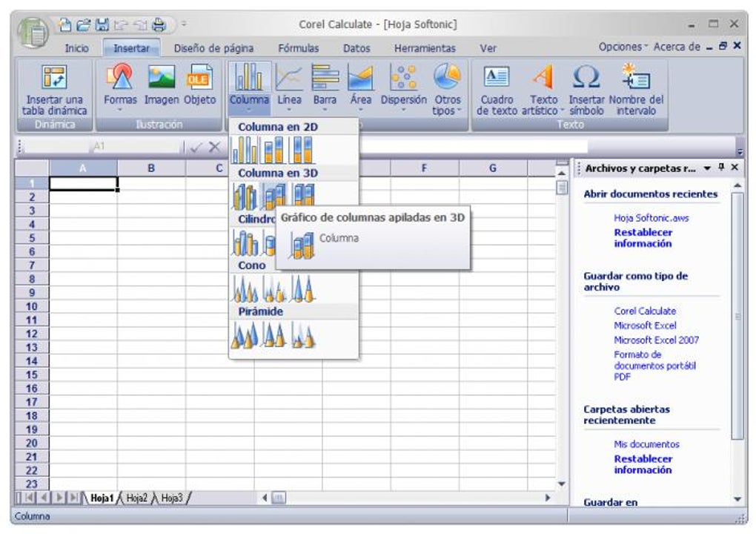Click the formula bar accept checkmark
Viewport: 756px width, 534px height.
pos(195,147)
